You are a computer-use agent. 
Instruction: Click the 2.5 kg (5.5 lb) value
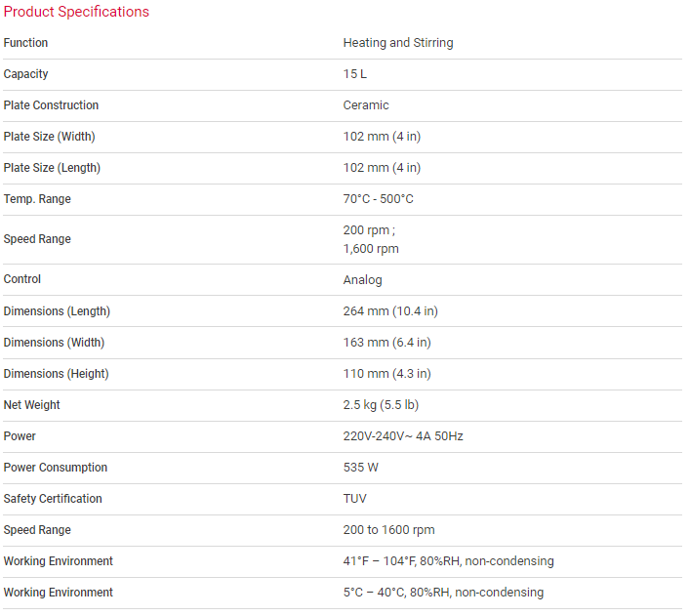(x=381, y=405)
